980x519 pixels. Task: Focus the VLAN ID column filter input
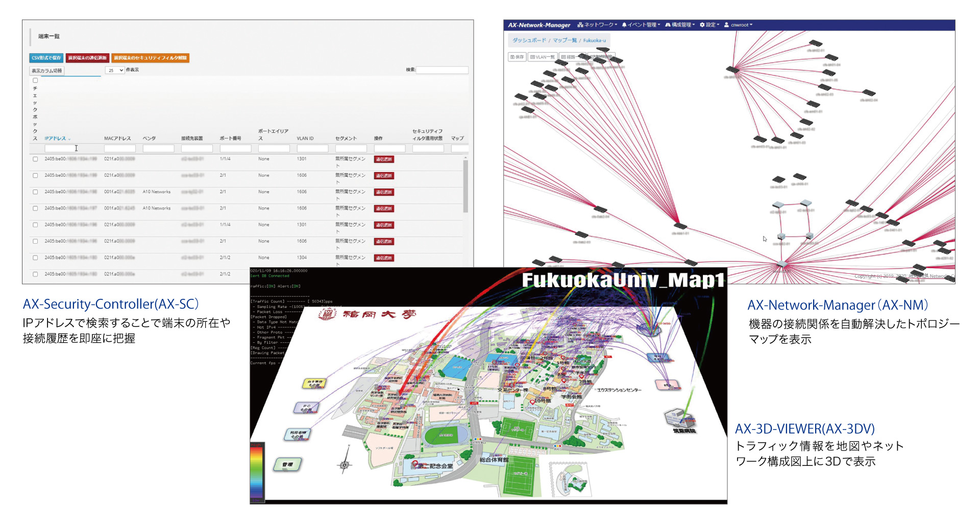(x=312, y=149)
